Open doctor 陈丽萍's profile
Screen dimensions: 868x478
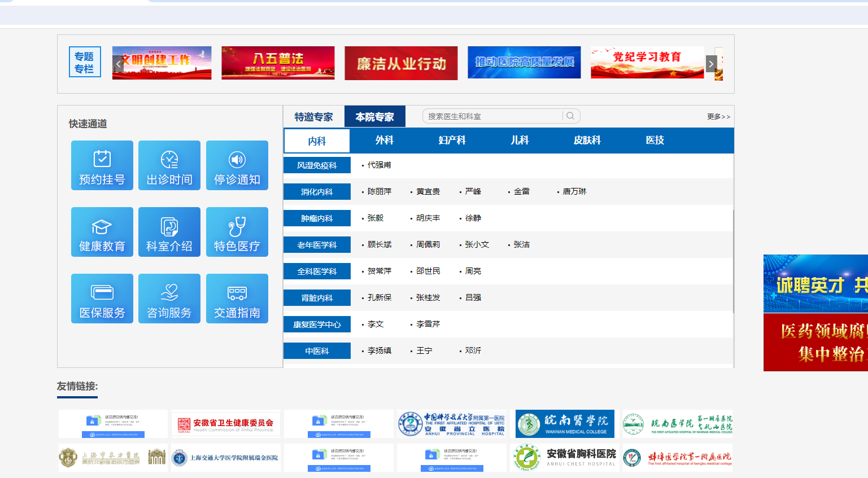click(380, 191)
